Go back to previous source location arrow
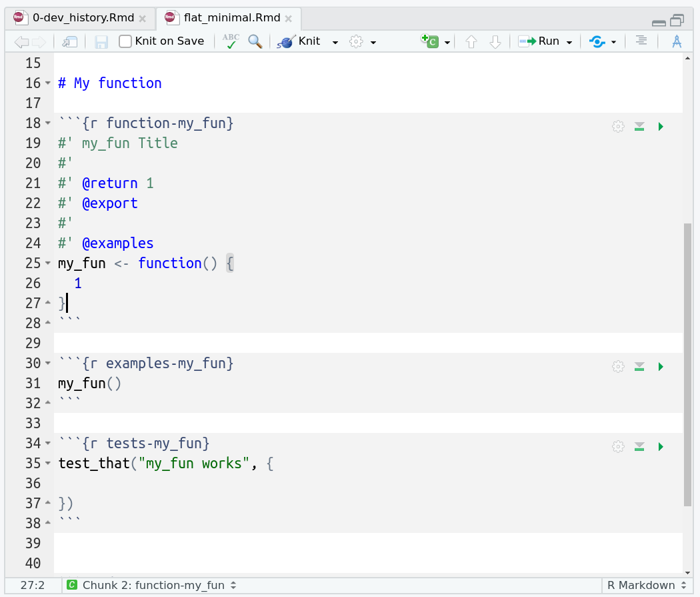 (x=21, y=42)
